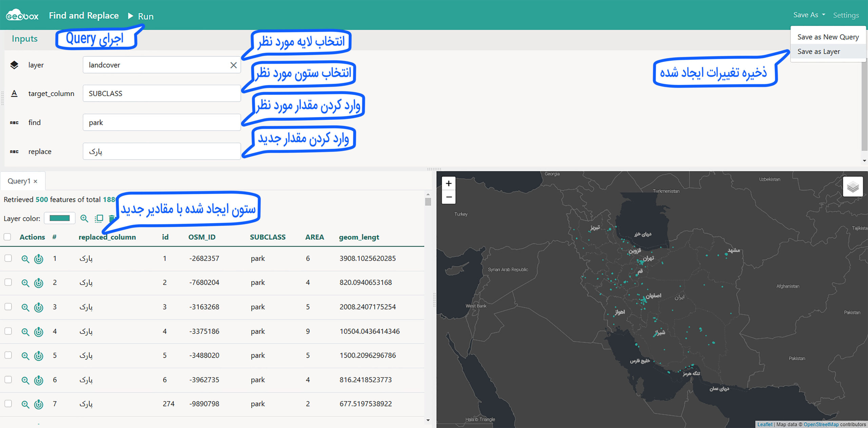Screen dimensions: 868x428
Task: Tick the checkbox for row 2
Action: click(8, 282)
